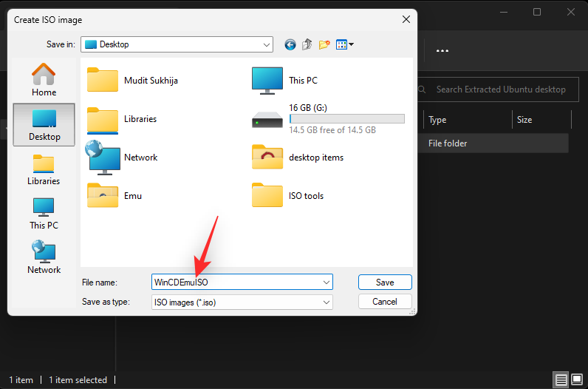Select Home in the places sidebar
Viewport: 588px width, 389px height.
(44, 80)
